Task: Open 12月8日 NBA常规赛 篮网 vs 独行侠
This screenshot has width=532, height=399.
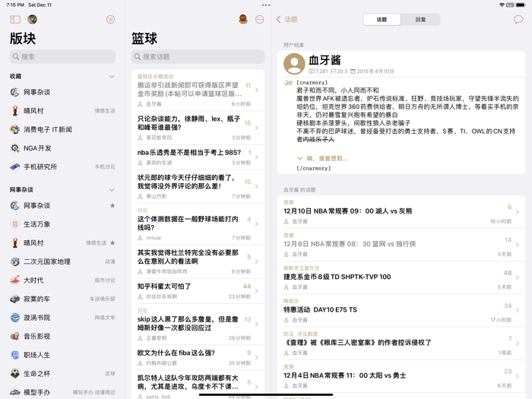Action: (401, 245)
